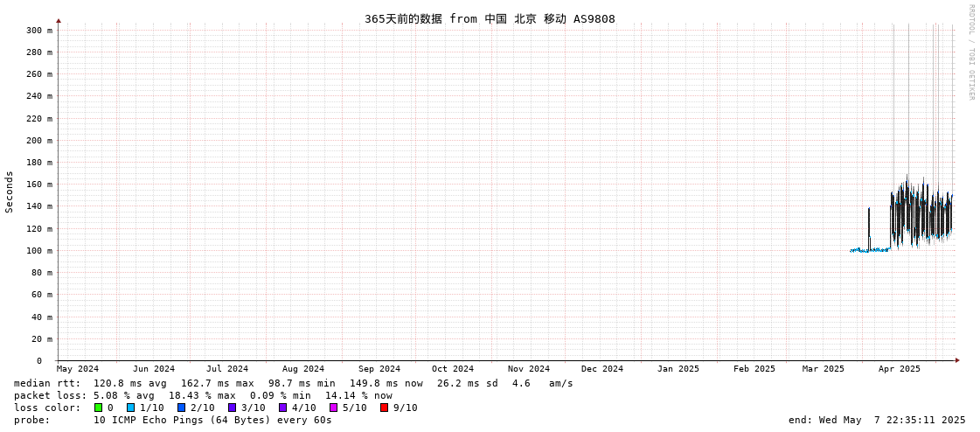Click the 260 m y-axis value
The width and height of the screenshot is (980, 432).
[x=39, y=73]
